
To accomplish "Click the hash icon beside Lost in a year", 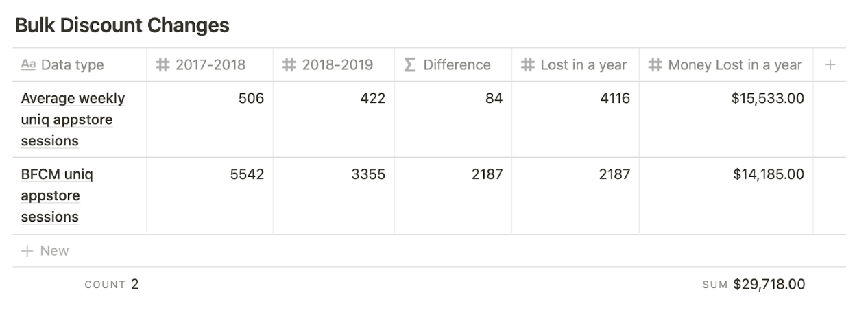I will click(x=527, y=64).
